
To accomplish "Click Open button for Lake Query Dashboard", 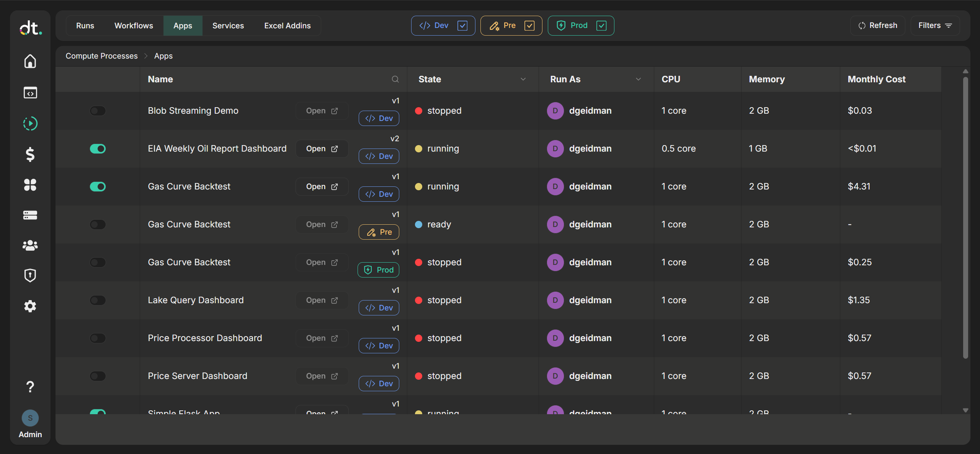I will coord(322,300).
